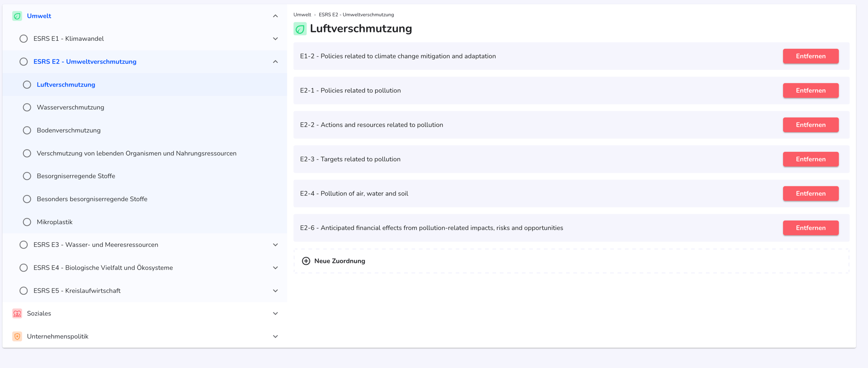Go to Umwelt via breadcrumb
This screenshot has width=868, height=368.
coord(302,15)
